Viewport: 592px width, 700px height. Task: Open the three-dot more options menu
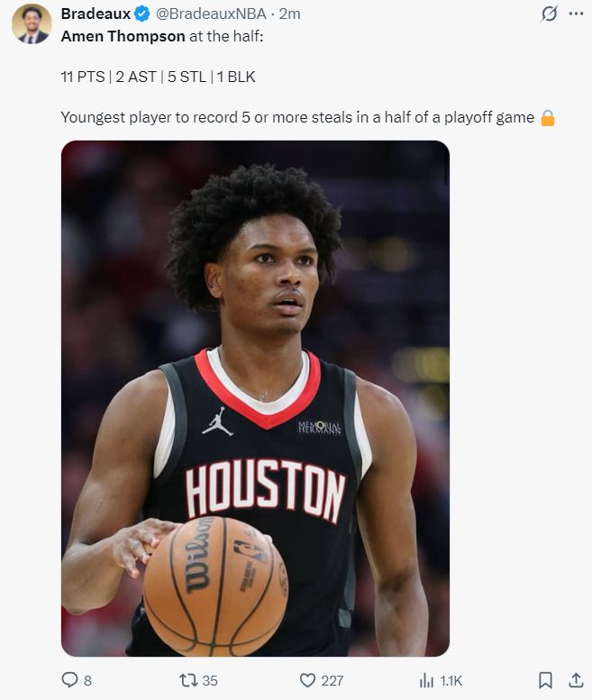coord(576,14)
